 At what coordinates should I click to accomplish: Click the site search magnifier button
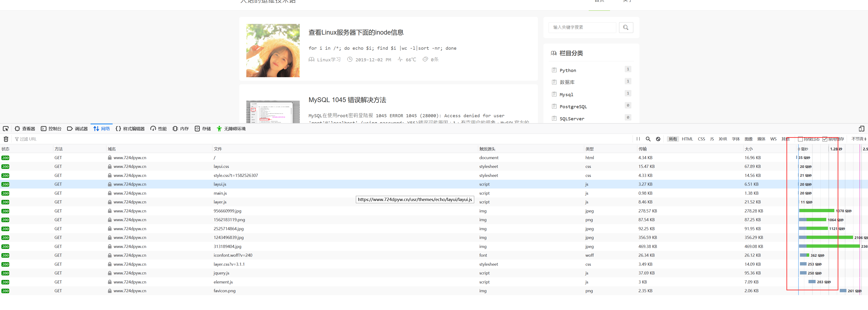click(x=626, y=28)
